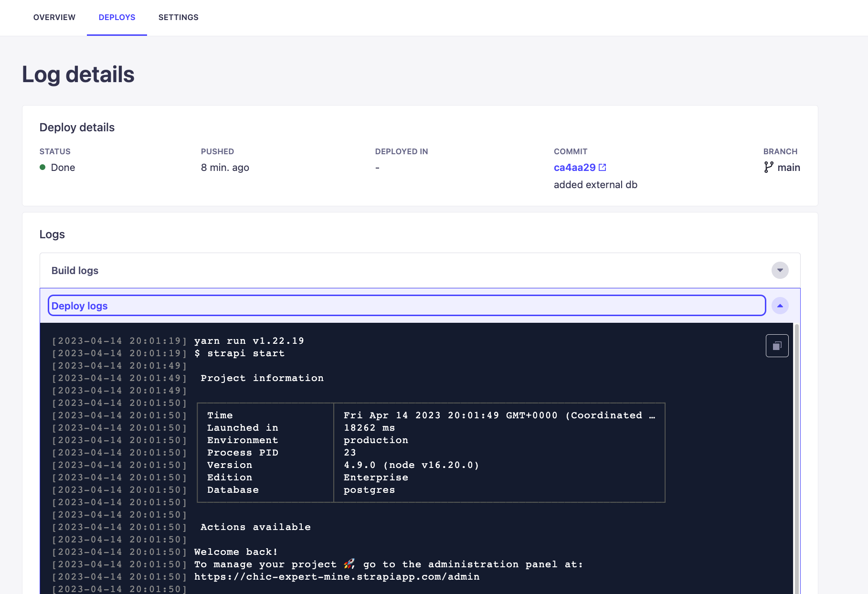
Task: Click the chic-expert-mine admin URL in logs
Action: (336, 577)
